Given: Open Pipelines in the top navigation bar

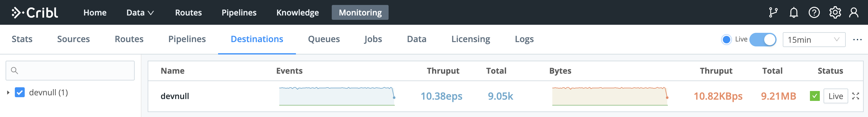Looking at the screenshot, I should click(239, 12).
